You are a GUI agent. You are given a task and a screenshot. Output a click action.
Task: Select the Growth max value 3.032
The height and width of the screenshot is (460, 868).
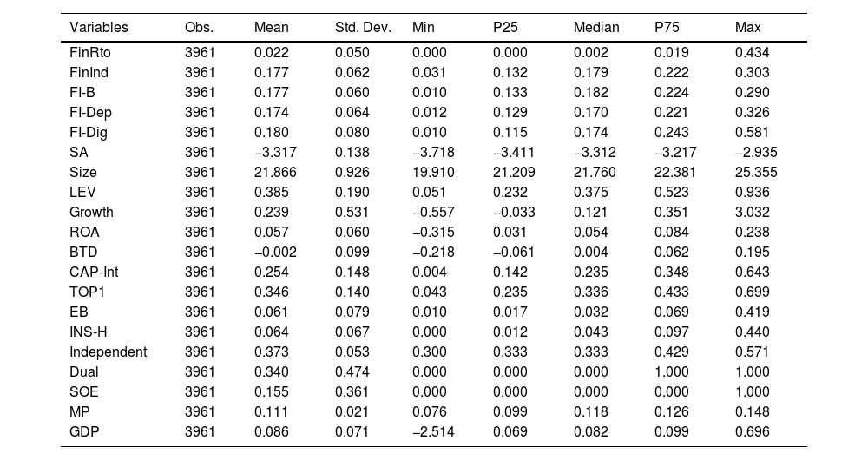pos(752,213)
